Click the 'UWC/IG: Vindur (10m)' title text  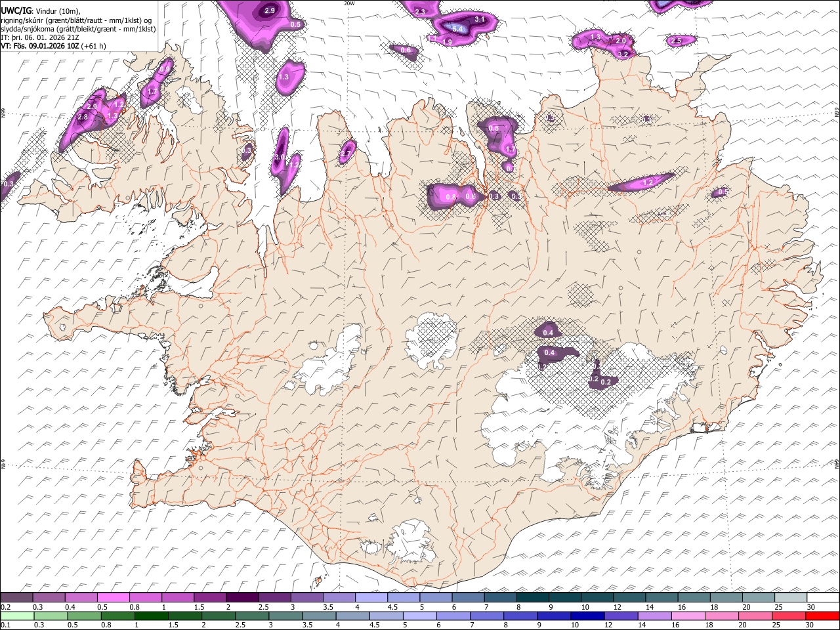coord(41,10)
